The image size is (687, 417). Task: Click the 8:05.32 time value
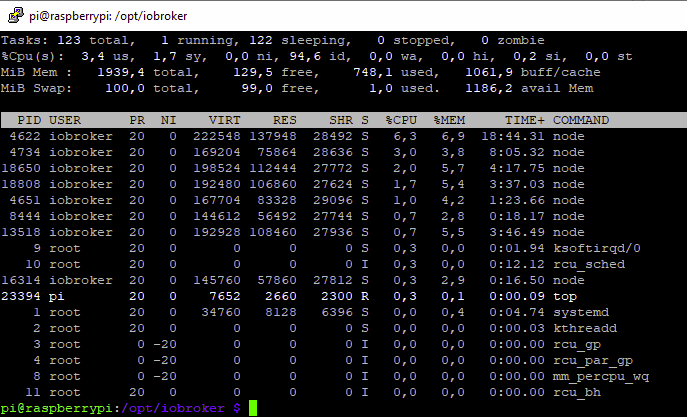[x=517, y=152]
